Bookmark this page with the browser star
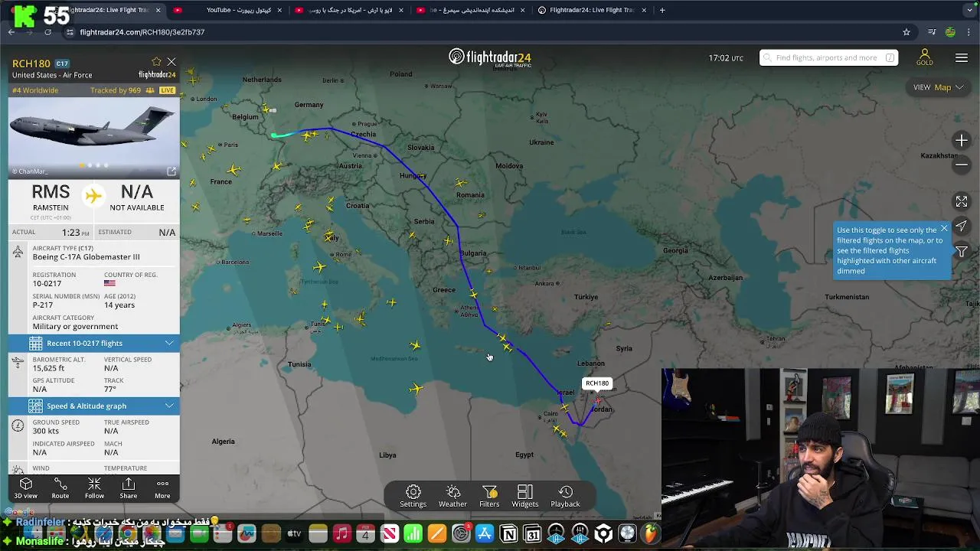This screenshot has height=551, width=980. pyautogui.click(x=906, y=32)
